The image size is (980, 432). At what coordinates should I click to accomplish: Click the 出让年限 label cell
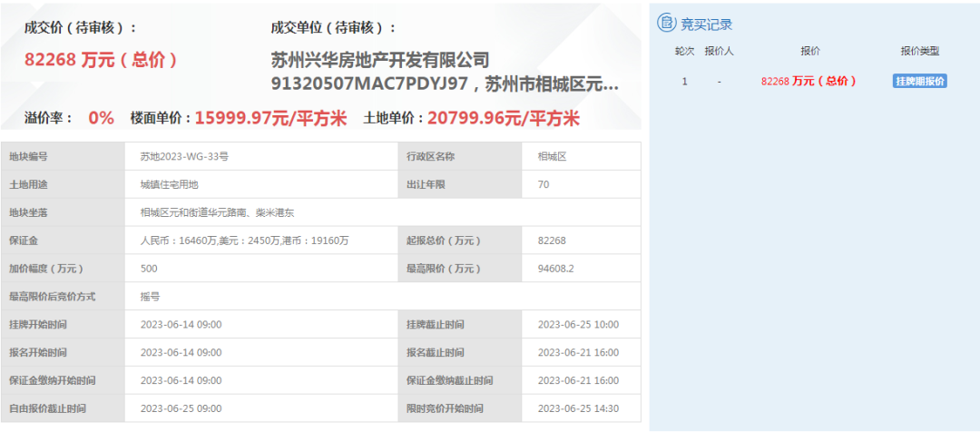tap(459, 184)
